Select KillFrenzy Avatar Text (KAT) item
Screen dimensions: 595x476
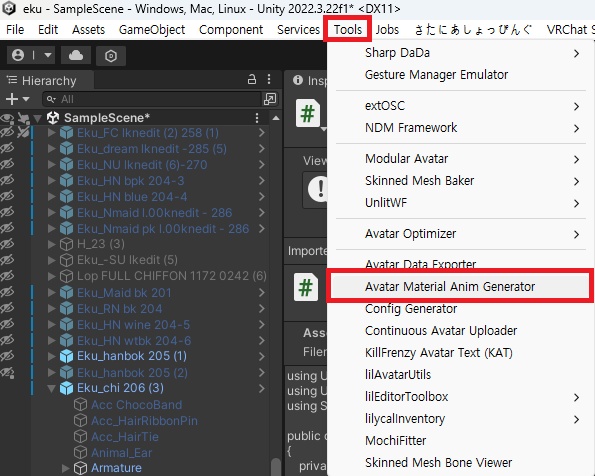pos(461,353)
